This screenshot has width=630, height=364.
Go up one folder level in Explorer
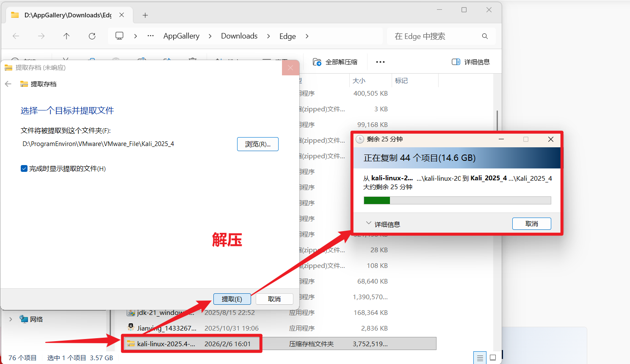[66, 36]
